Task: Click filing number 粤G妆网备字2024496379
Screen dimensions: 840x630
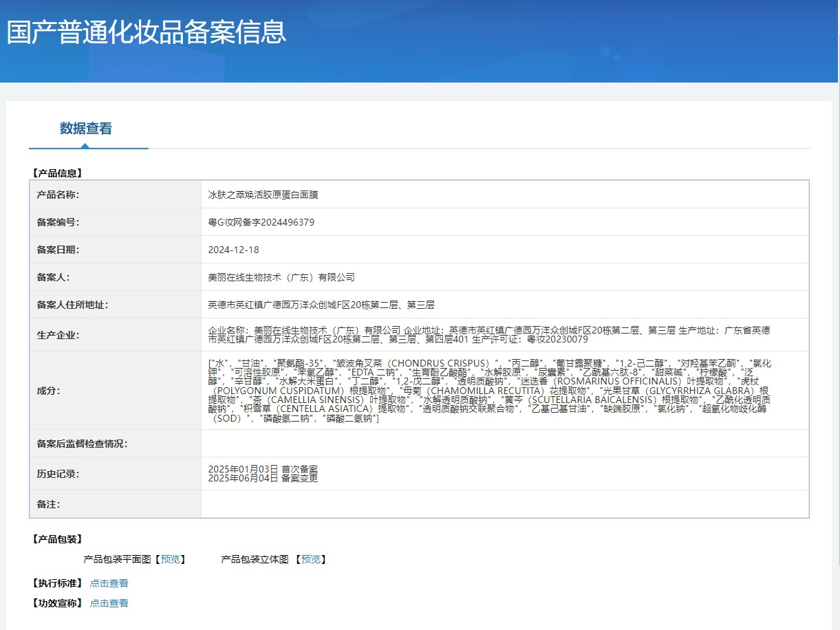Action: 261,222
